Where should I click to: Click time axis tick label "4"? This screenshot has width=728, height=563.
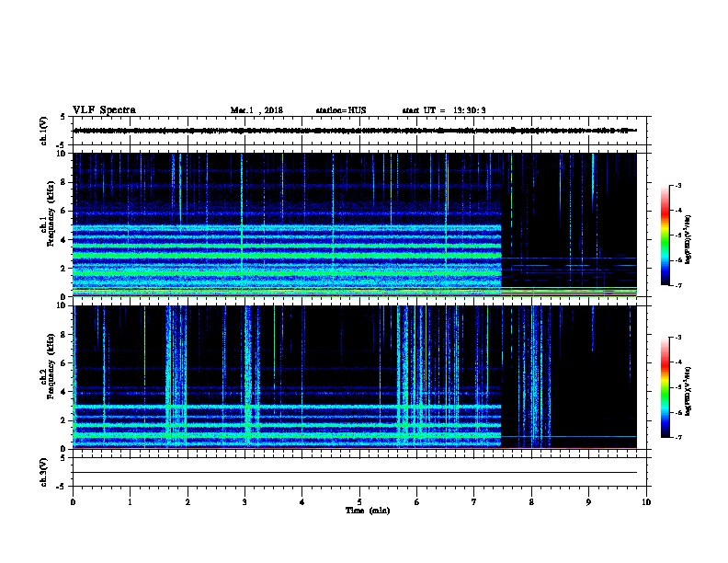pos(302,502)
